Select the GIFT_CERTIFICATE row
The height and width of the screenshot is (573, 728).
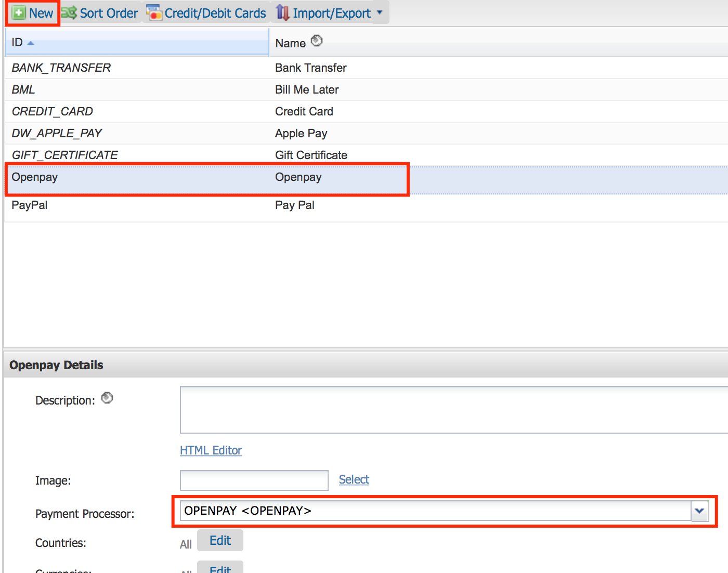(x=64, y=155)
